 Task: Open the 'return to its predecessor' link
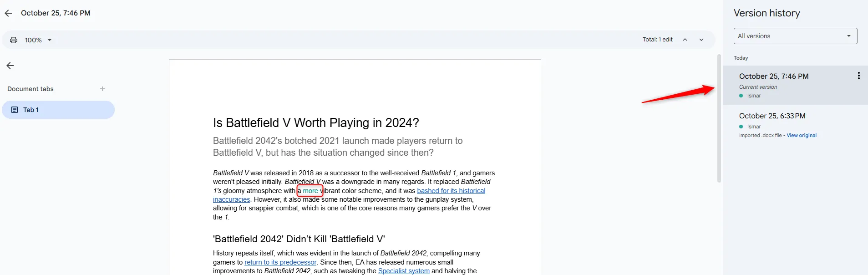[x=280, y=262]
